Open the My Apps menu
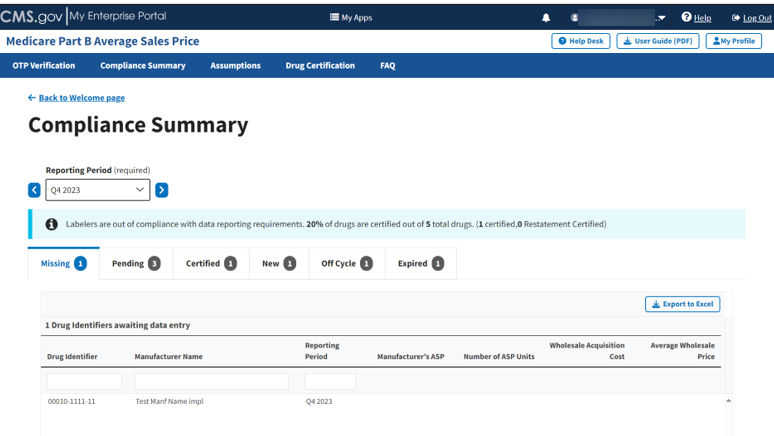774x436 pixels. (x=350, y=17)
